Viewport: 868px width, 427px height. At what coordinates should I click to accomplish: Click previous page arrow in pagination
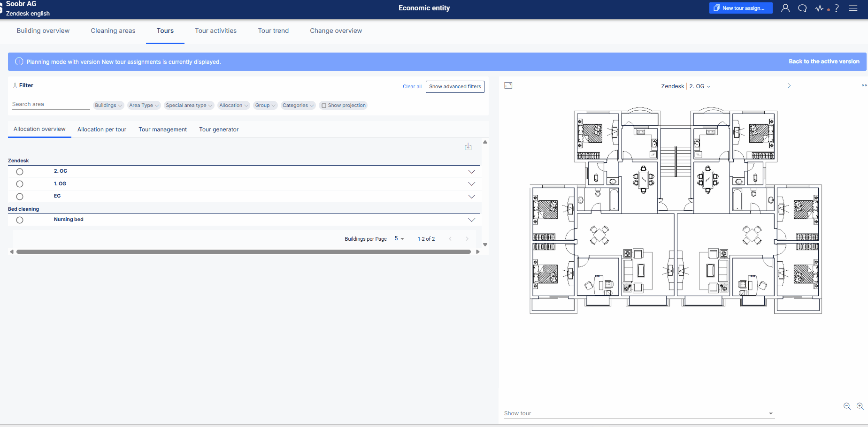[450, 239]
